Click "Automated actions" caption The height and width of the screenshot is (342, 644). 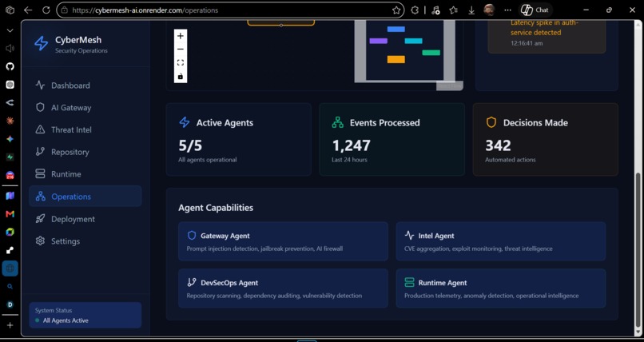510,160
